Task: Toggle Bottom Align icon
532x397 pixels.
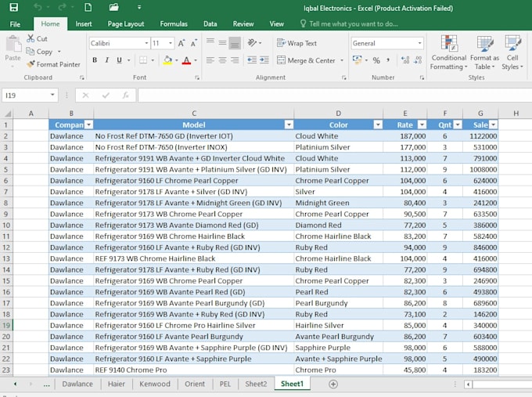Action: click(235, 43)
